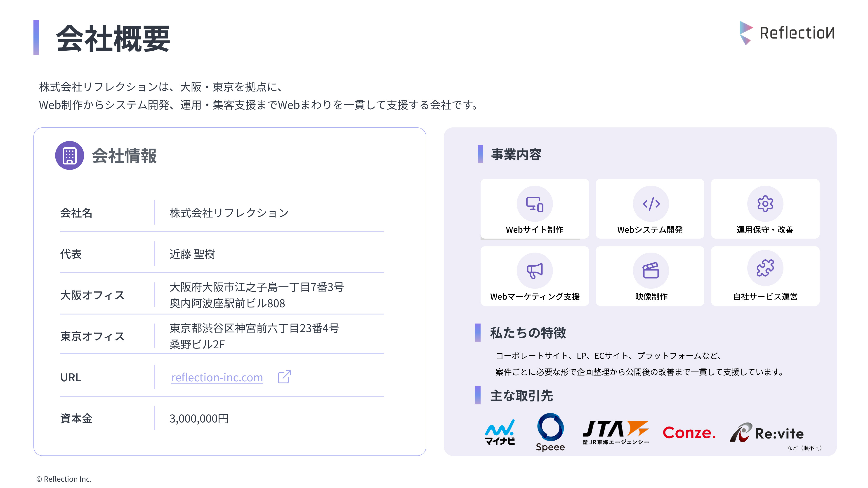Open the reflection-inc.com link
This screenshot has width=868, height=488.
217,377
